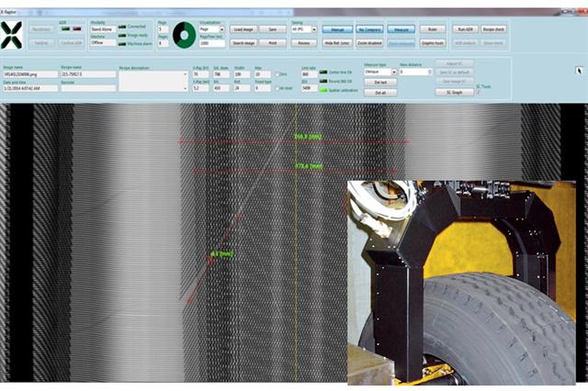Click the green ADR status indicator
588x391 pixels.
click(65, 28)
